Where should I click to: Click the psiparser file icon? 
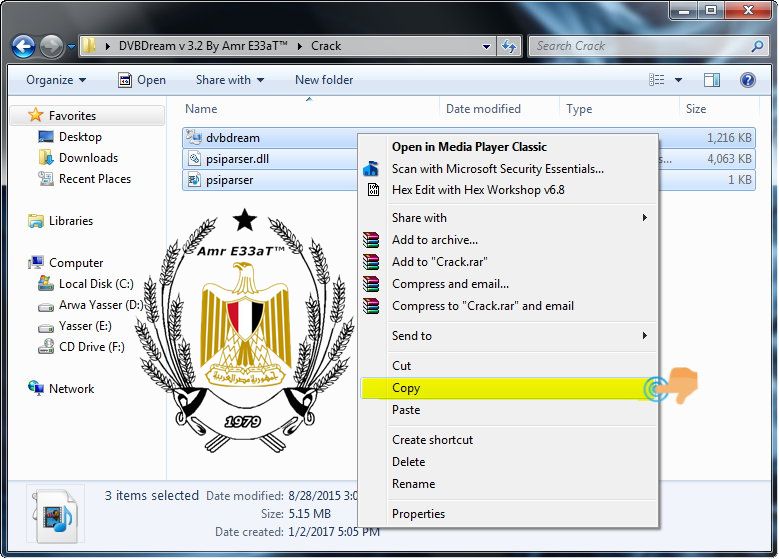[x=193, y=180]
